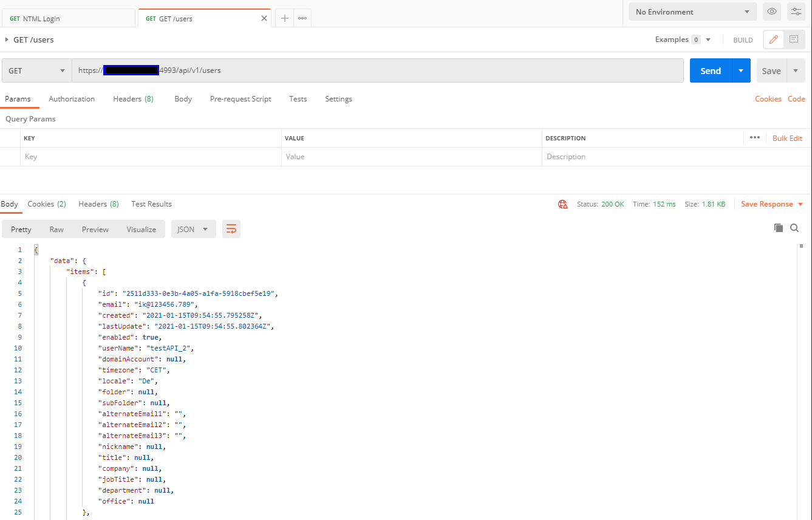Viewport: 812px width, 520px height.
Task: Open environment quick look eye icon
Action: pos(771,12)
